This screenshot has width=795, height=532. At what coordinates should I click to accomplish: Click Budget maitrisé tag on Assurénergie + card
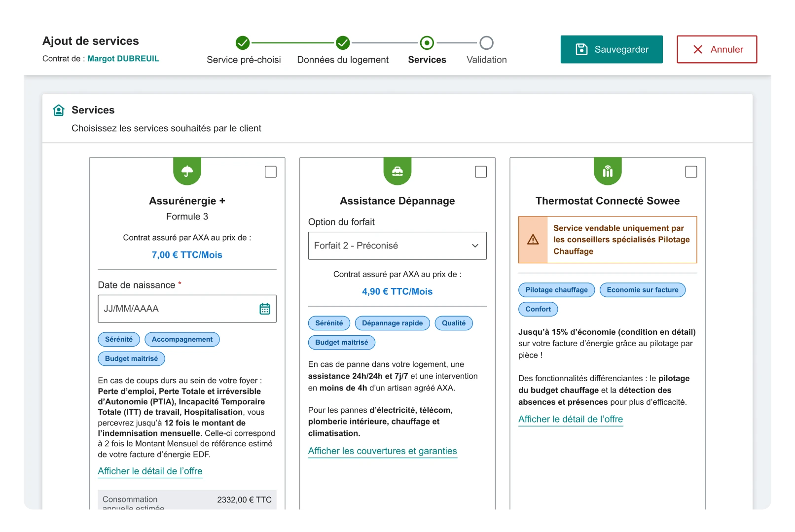pyautogui.click(x=131, y=358)
